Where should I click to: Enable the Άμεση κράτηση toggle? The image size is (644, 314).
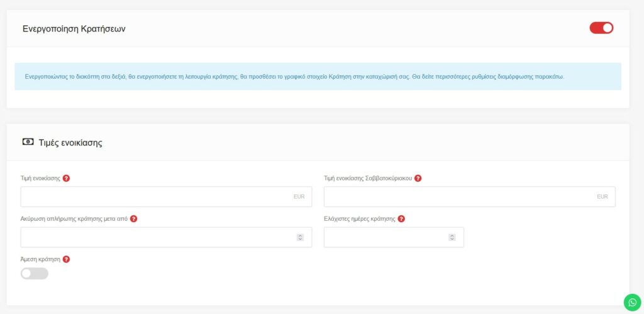coord(35,273)
